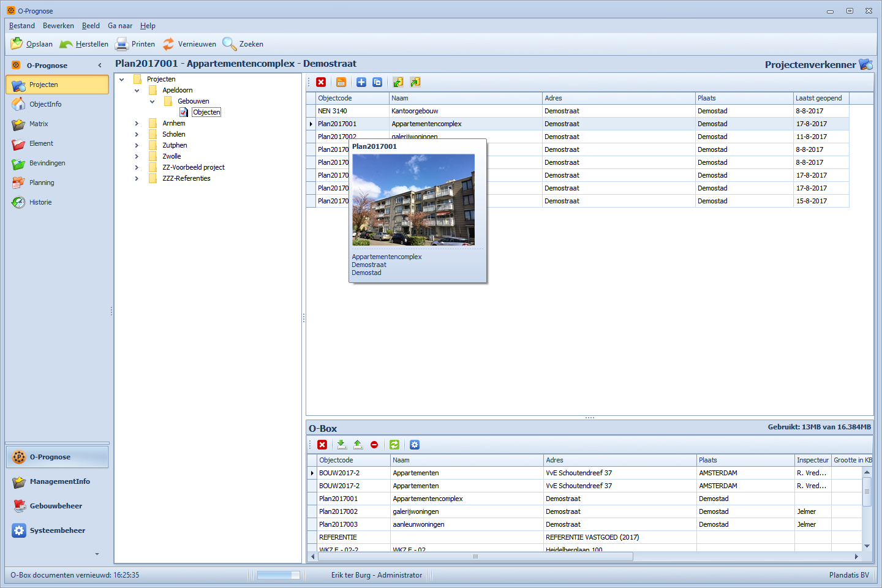Click the blue plus add-object icon
Image resolution: width=882 pixels, height=588 pixels.
[361, 82]
